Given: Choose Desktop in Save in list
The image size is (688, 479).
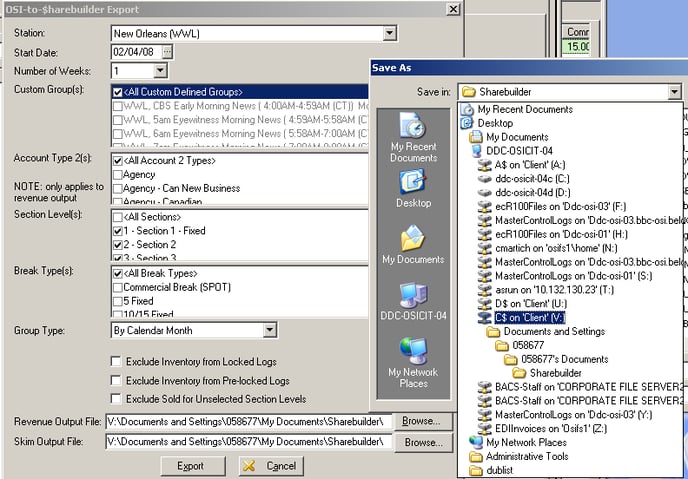Looking at the screenshot, I should point(487,123).
